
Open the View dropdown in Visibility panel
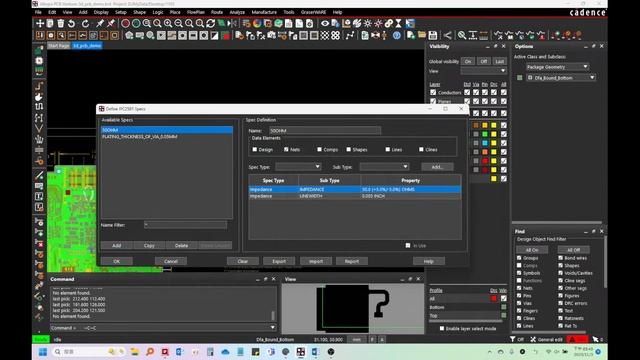tap(484, 71)
